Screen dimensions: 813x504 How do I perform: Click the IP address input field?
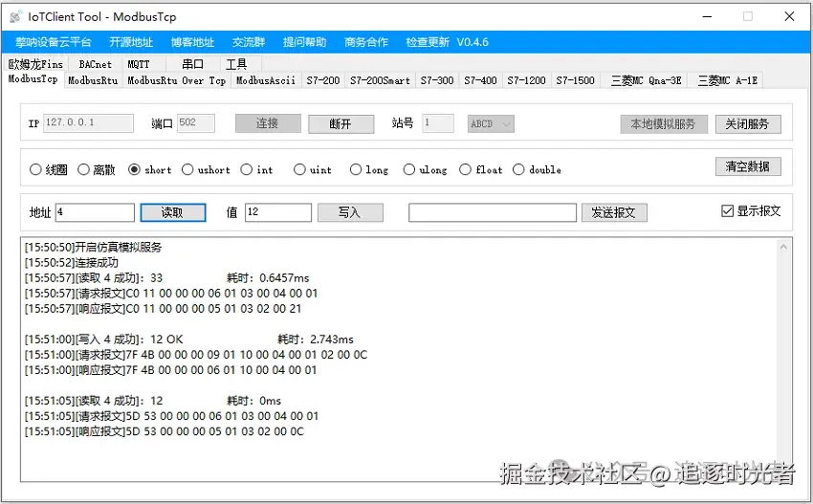pos(88,122)
